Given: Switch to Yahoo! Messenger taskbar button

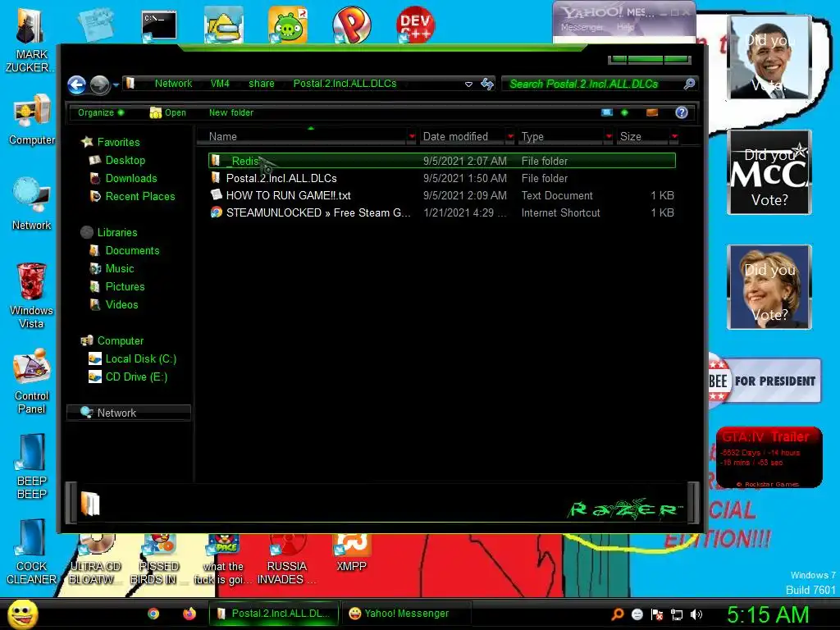Looking at the screenshot, I should point(405,614).
